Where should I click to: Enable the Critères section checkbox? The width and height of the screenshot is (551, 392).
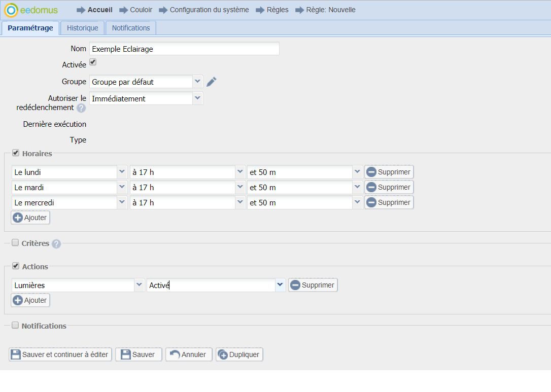pos(15,243)
